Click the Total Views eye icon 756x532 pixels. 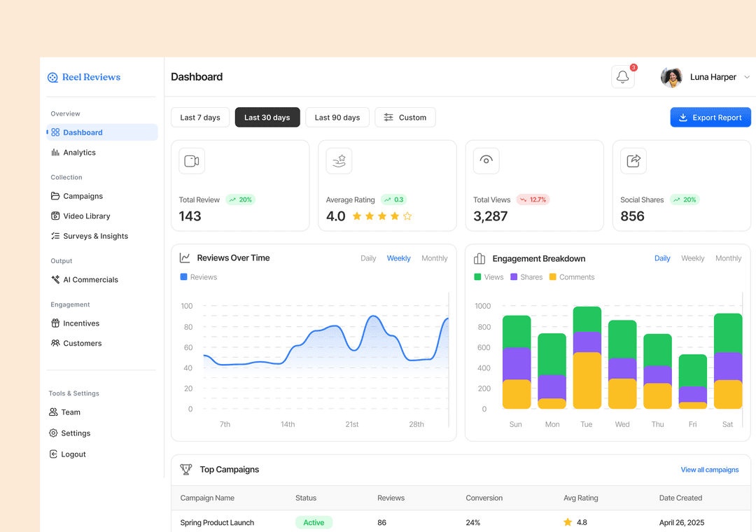486,160
